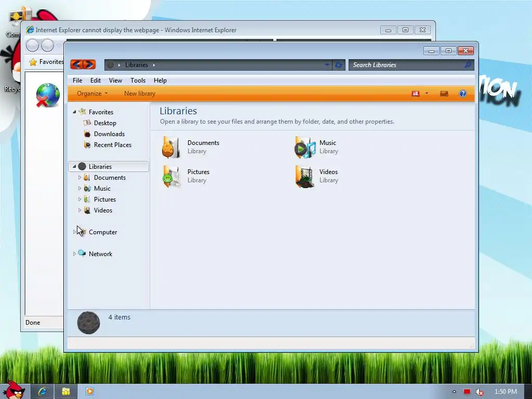The width and height of the screenshot is (532, 399).
Task: Collapse the Libraries tree node
Action: 74,167
